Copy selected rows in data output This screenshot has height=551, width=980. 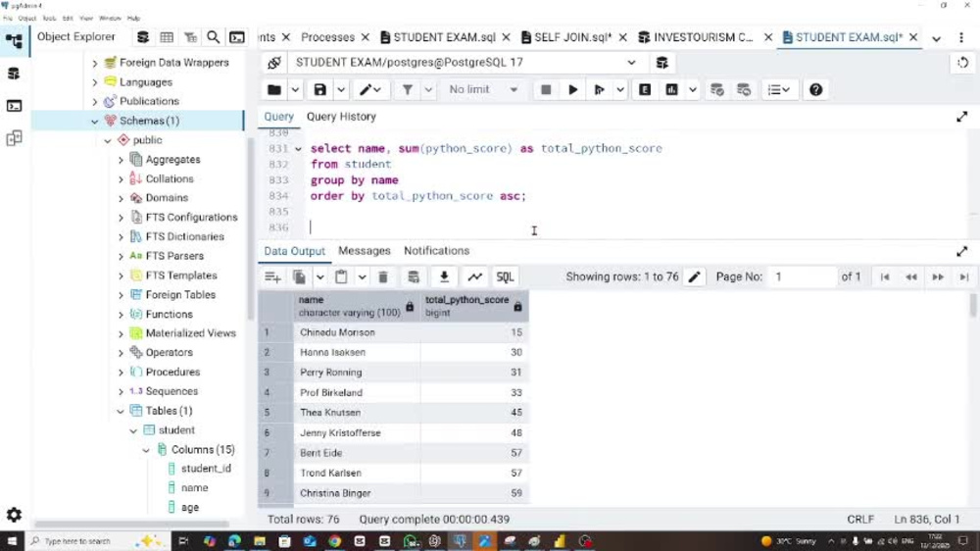[x=299, y=277]
